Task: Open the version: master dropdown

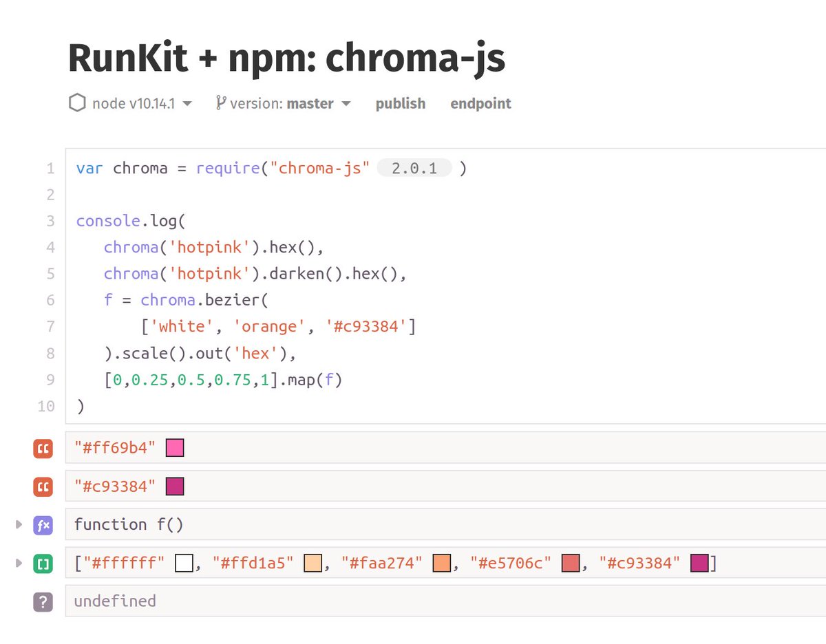Action: (x=290, y=103)
